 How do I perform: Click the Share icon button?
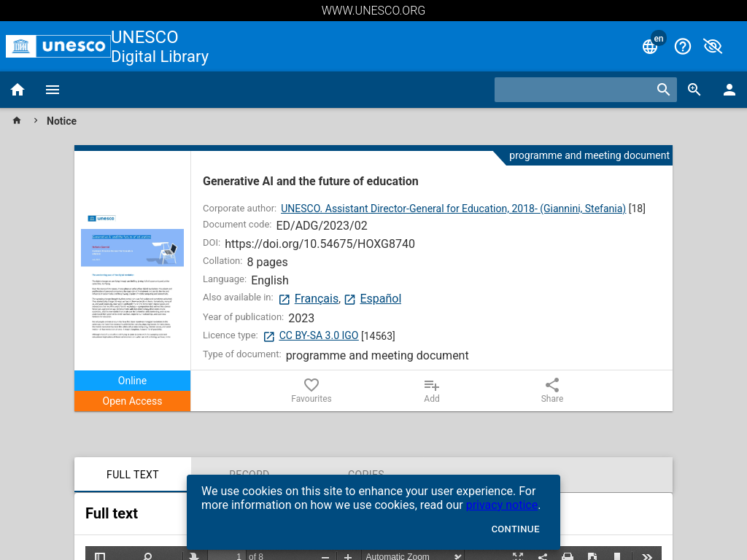[x=552, y=391]
